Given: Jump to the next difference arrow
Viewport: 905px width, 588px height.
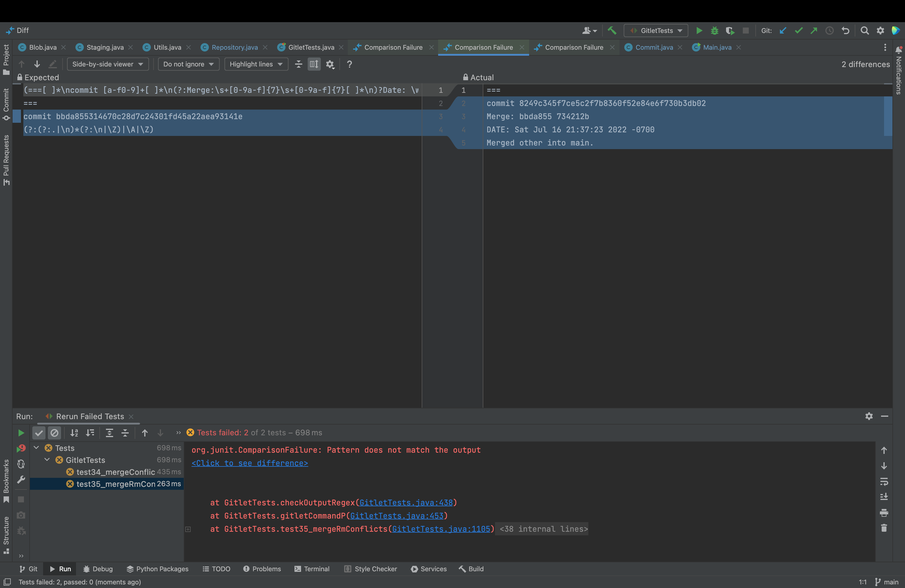Looking at the screenshot, I should (x=37, y=64).
